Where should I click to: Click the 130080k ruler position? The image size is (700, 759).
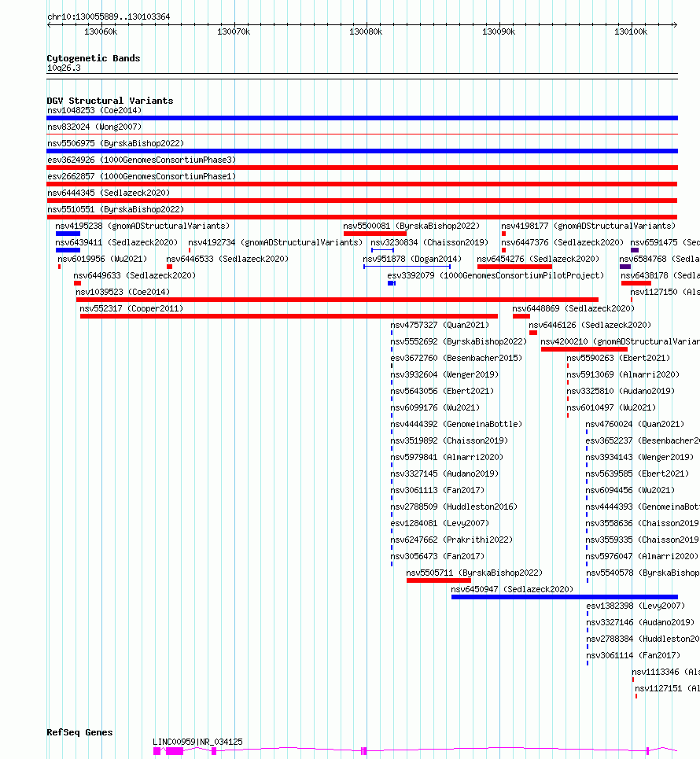pyautogui.click(x=366, y=31)
